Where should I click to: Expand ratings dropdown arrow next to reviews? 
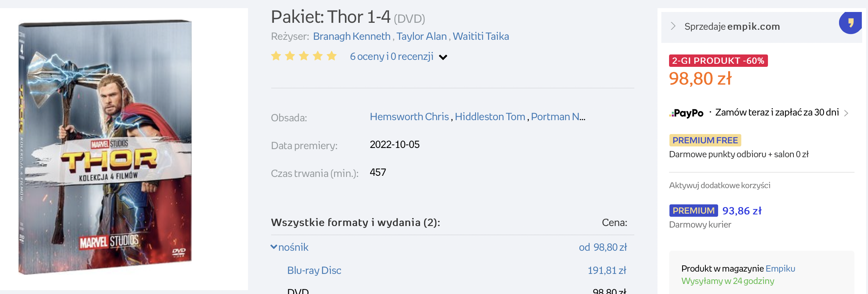click(x=443, y=57)
